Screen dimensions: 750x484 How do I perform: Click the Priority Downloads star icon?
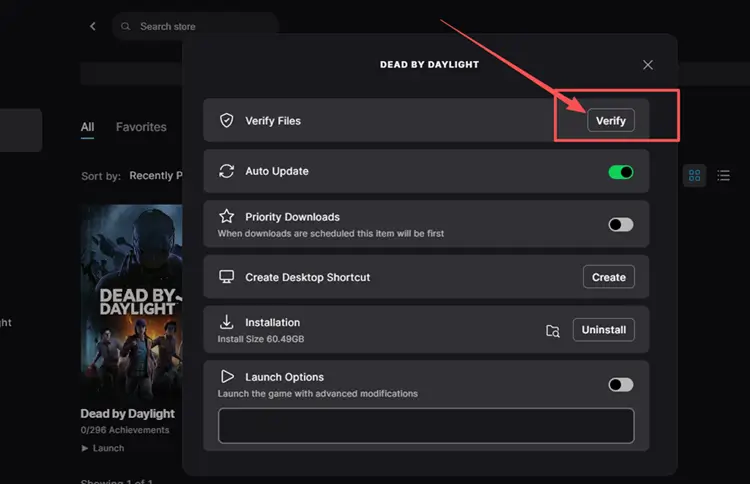pos(226,217)
